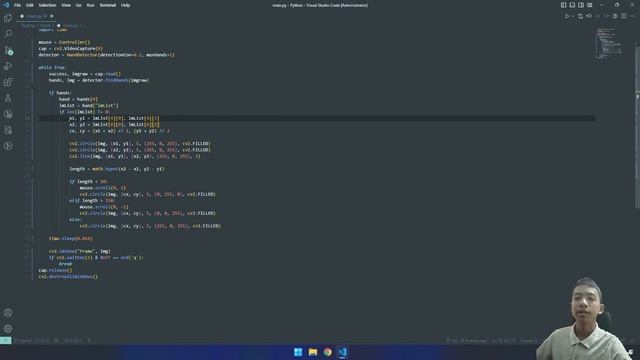Run the Python file with play icon
The image size is (640, 360).
point(567,16)
